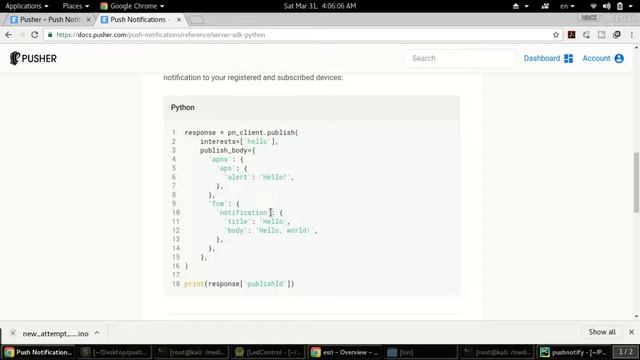Close the Push Notifications tab

(x=179, y=20)
